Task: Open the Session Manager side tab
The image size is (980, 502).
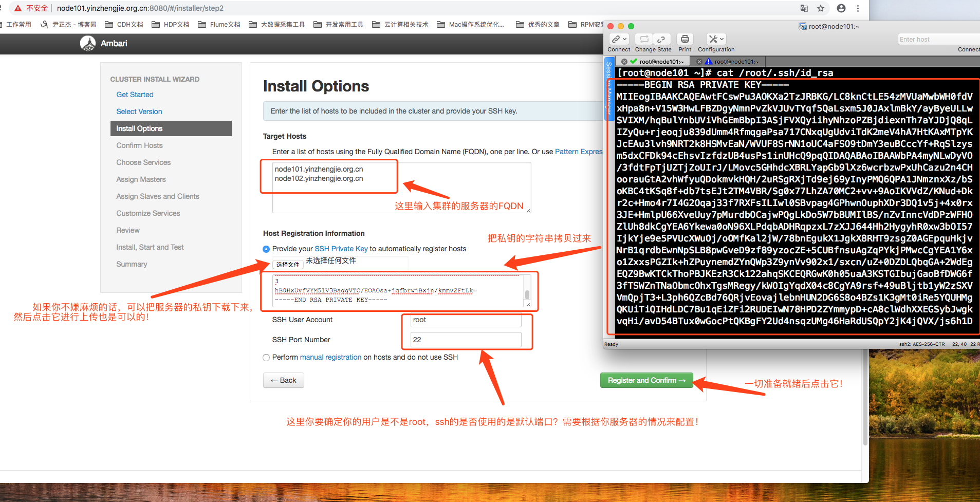Action: click(x=608, y=88)
